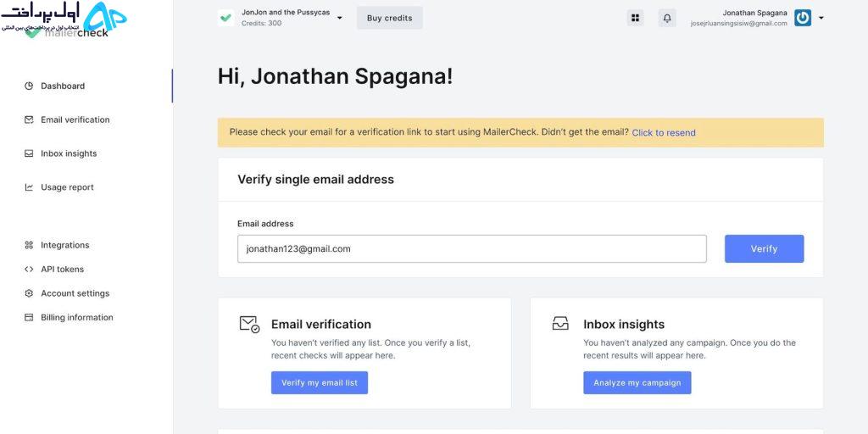Click the green checkmark account logo
The height and width of the screenshot is (434, 868).
pos(225,18)
